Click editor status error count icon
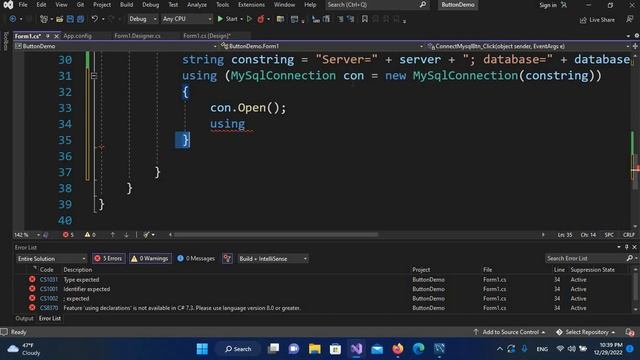640x360 pixels. (x=66, y=235)
